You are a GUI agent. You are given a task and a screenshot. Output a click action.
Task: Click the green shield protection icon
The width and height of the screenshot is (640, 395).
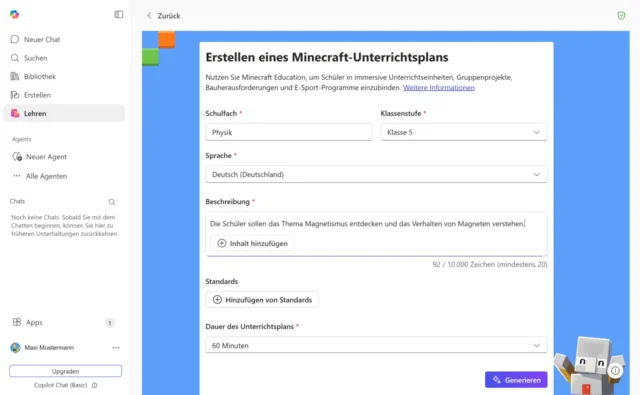[621, 16]
